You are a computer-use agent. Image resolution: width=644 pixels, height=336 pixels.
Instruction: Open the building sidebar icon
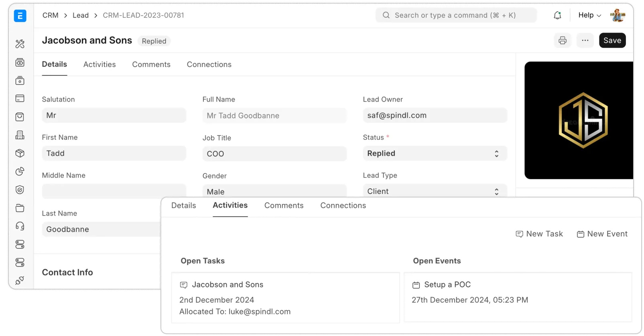[x=20, y=135]
